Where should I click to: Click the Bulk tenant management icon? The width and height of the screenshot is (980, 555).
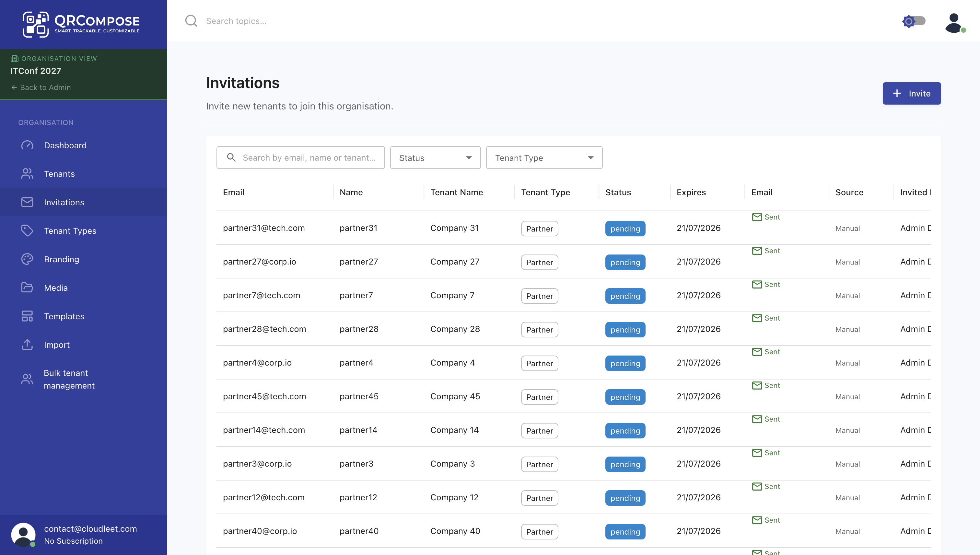(x=27, y=379)
